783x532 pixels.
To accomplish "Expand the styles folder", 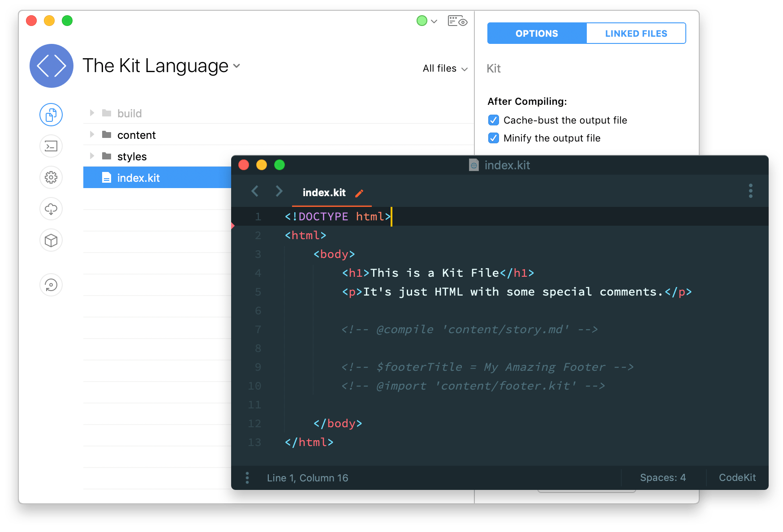I will (x=92, y=156).
